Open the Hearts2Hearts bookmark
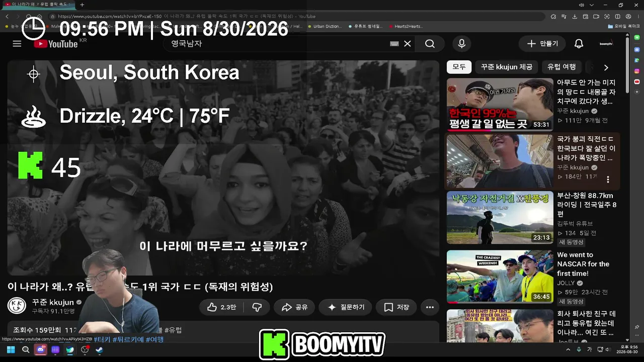The height and width of the screenshot is (362, 644). pyautogui.click(x=406, y=26)
